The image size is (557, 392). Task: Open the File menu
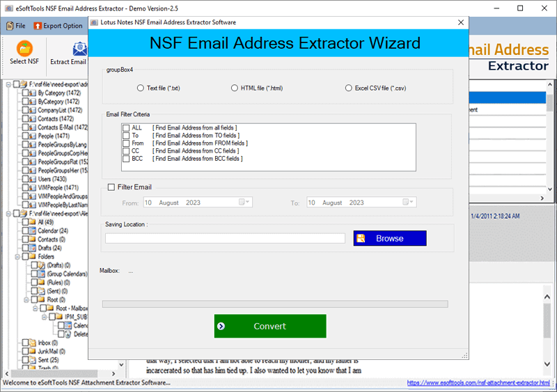click(16, 26)
